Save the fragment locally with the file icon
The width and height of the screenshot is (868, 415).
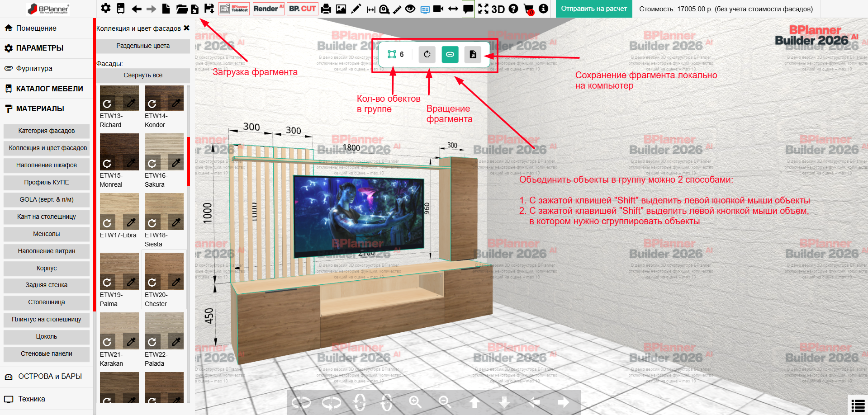click(473, 54)
